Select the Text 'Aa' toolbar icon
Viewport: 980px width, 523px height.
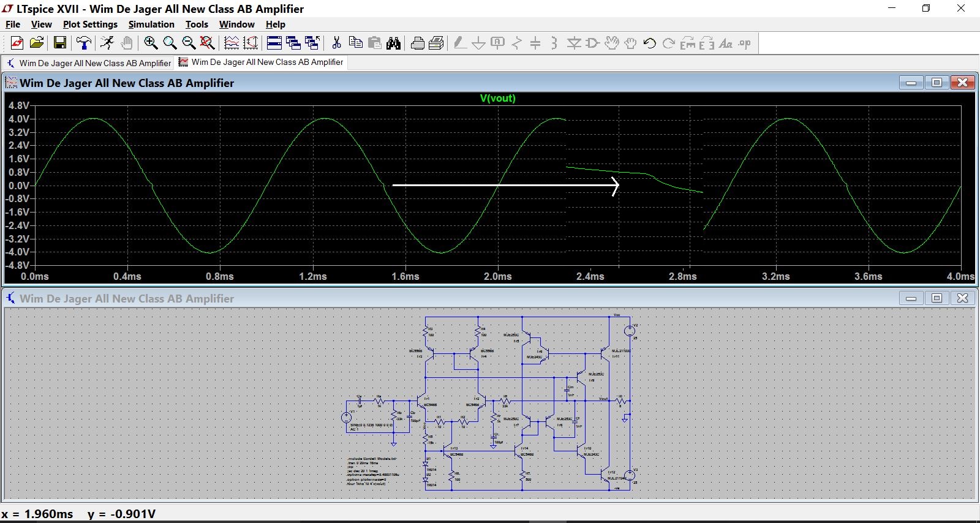[726, 43]
